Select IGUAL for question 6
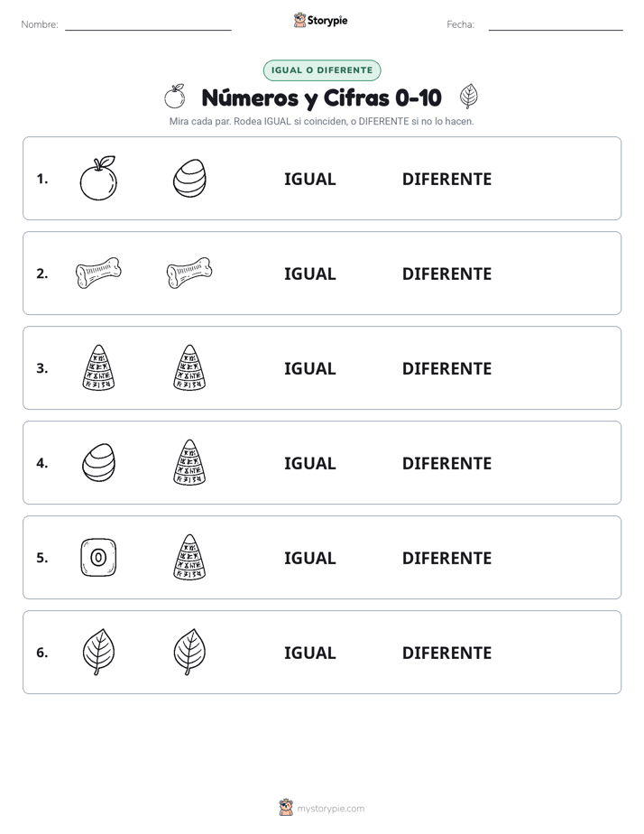 309,653
